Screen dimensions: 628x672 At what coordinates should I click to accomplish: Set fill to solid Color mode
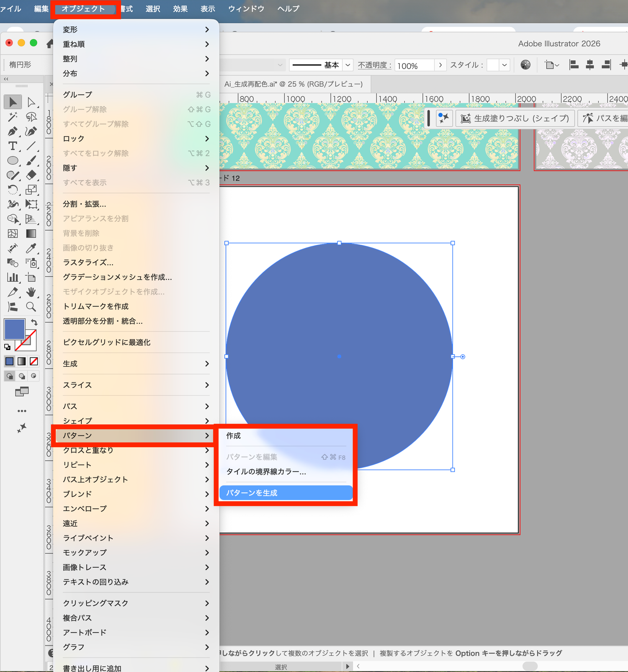[x=10, y=361]
